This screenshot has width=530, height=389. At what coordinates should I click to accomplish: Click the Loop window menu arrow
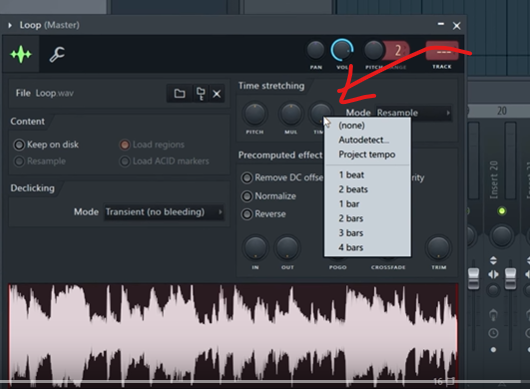pyautogui.click(x=10, y=25)
